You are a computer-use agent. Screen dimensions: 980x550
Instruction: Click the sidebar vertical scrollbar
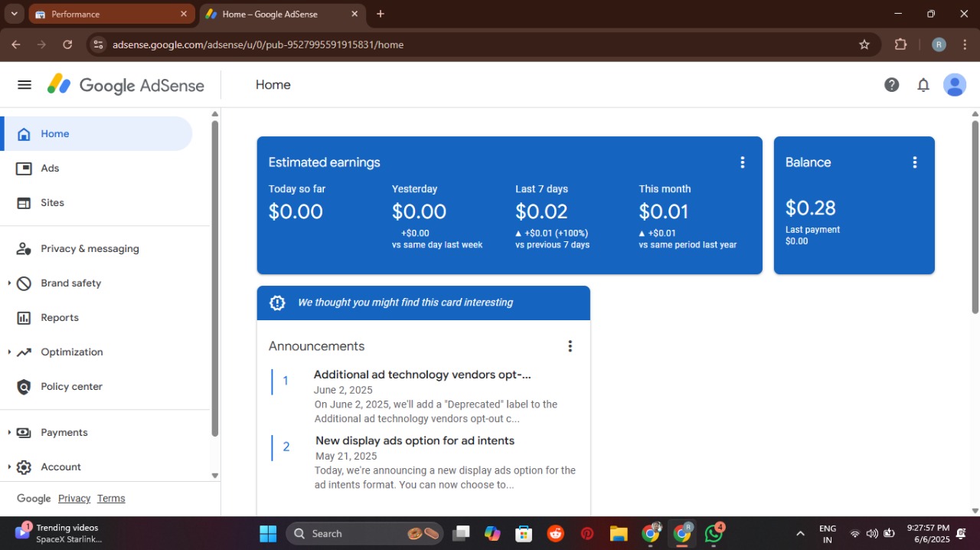pyautogui.click(x=215, y=278)
